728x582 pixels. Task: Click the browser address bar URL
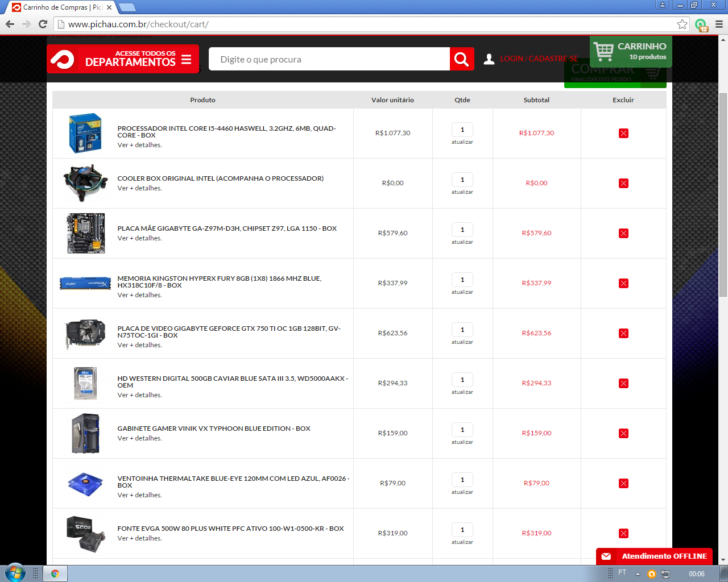(x=138, y=24)
